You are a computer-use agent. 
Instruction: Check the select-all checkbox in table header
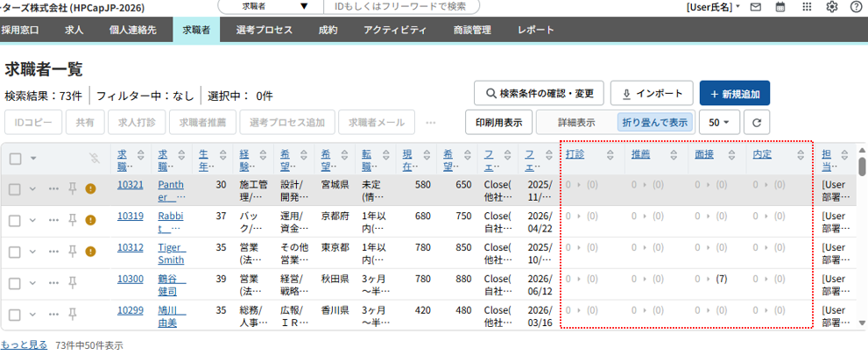click(x=15, y=159)
